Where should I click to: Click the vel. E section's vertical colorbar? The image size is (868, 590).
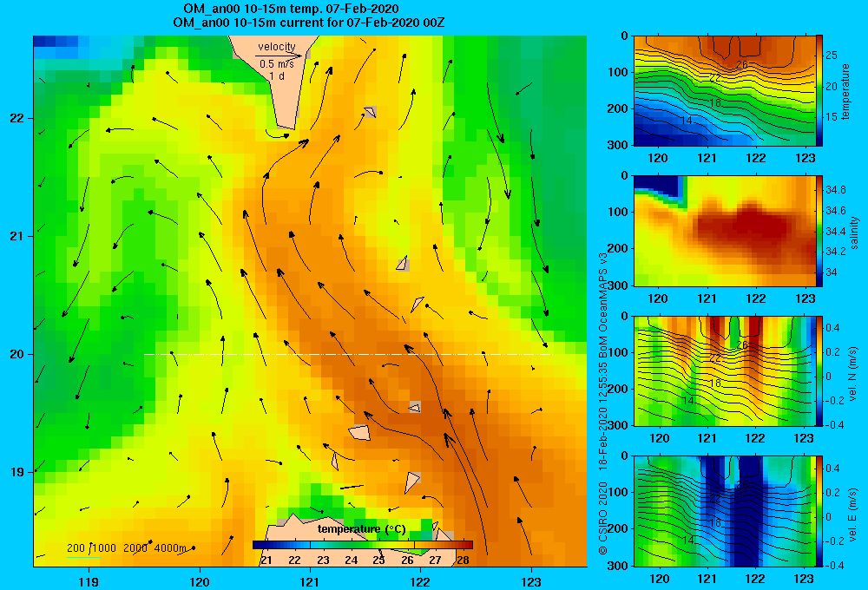tap(819, 511)
